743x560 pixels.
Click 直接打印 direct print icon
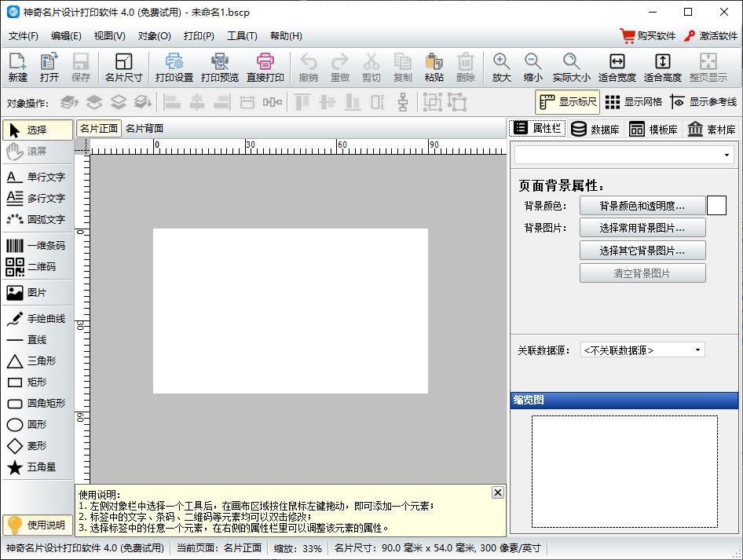click(x=265, y=68)
